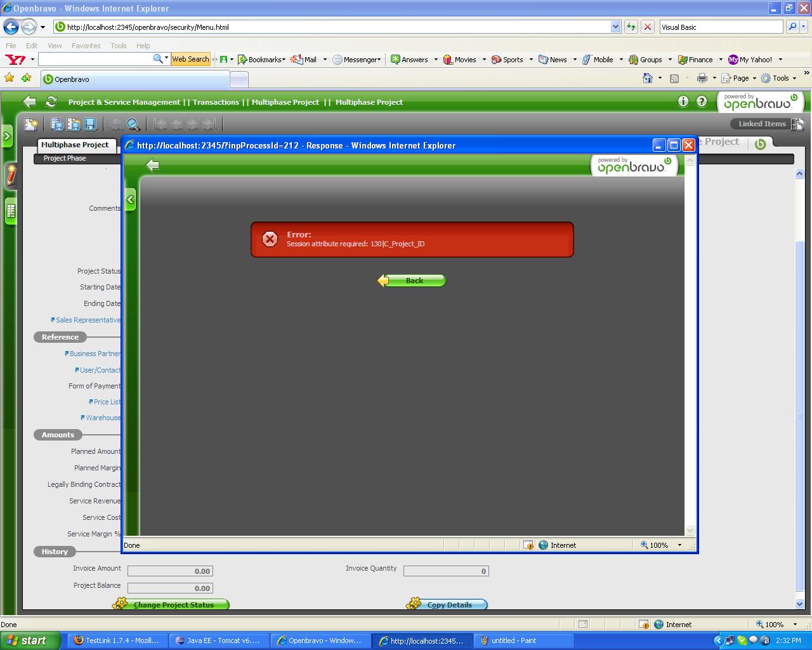
Task: Click the Answers toolbar button
Action: [x=410, y=60]
